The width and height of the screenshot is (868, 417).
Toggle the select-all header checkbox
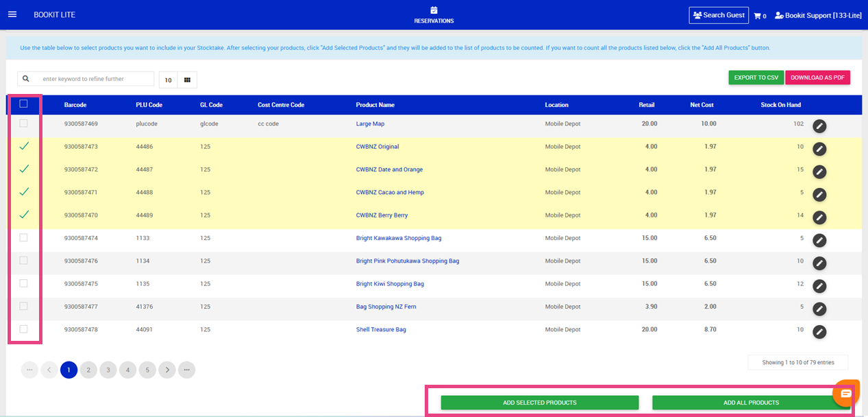click(23, 104)
